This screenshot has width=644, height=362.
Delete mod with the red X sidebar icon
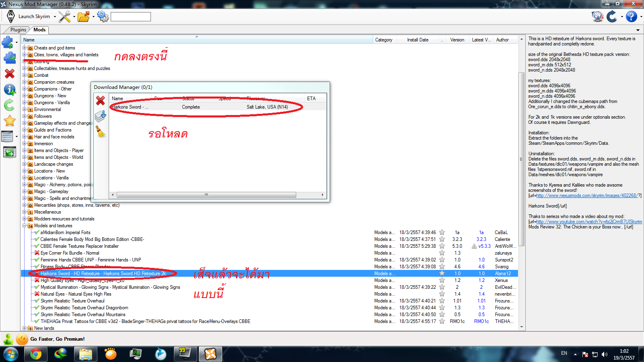coord(10,74)
